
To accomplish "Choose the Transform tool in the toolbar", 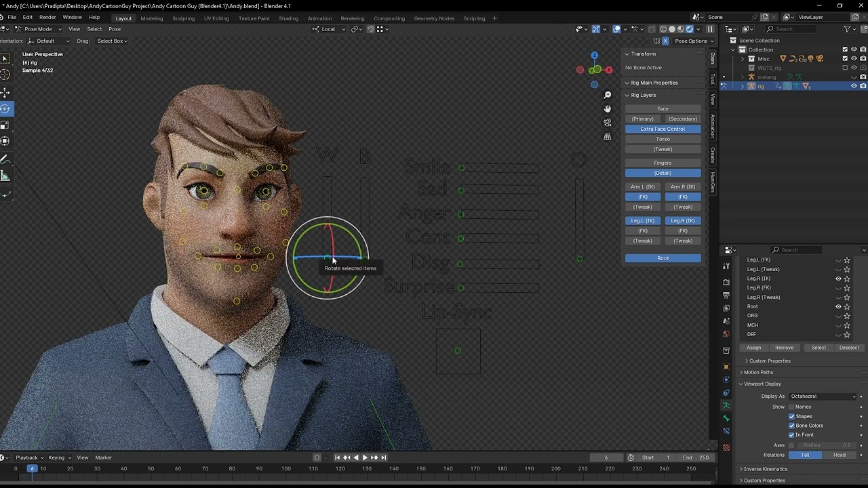I will coord(5,141).
